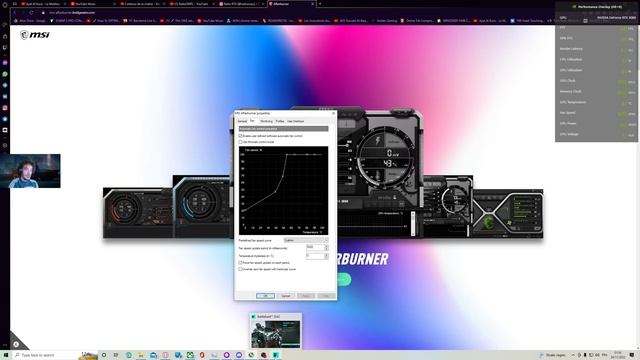
Task: Select the Fan tab in properties dialog
Action: click(252, 121)
